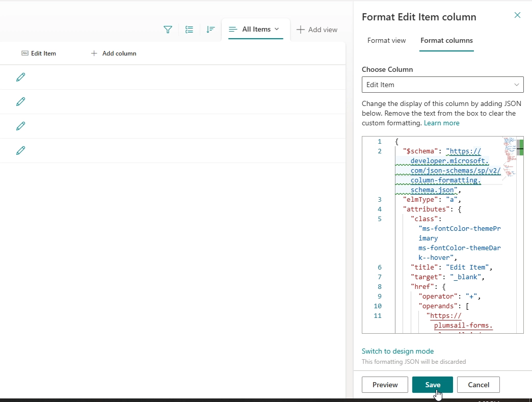Image resolution: width=532 pixels, height=402 pixels.
Task: Click the Preview button
Action: tap(385, 385)
